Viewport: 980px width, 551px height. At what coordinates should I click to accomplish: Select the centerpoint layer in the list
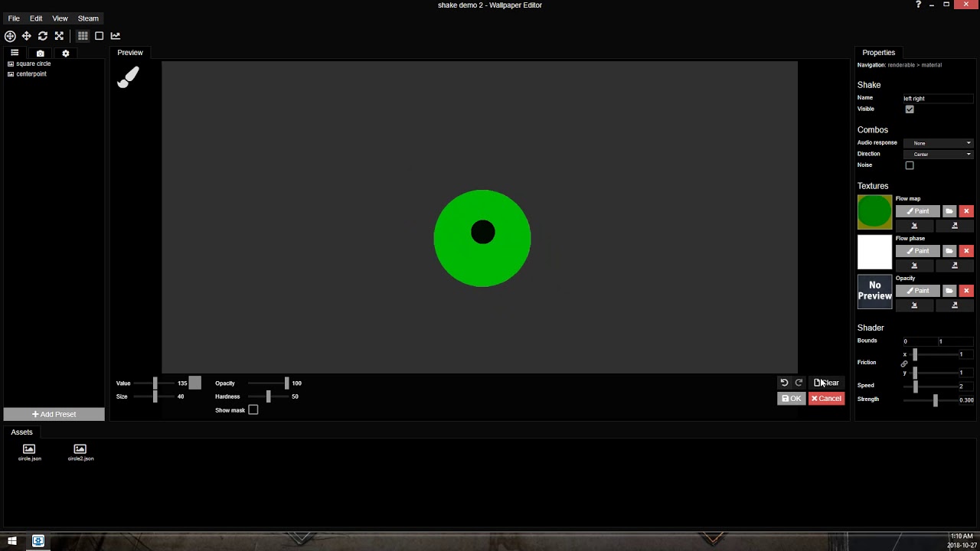tap(31, 74)
